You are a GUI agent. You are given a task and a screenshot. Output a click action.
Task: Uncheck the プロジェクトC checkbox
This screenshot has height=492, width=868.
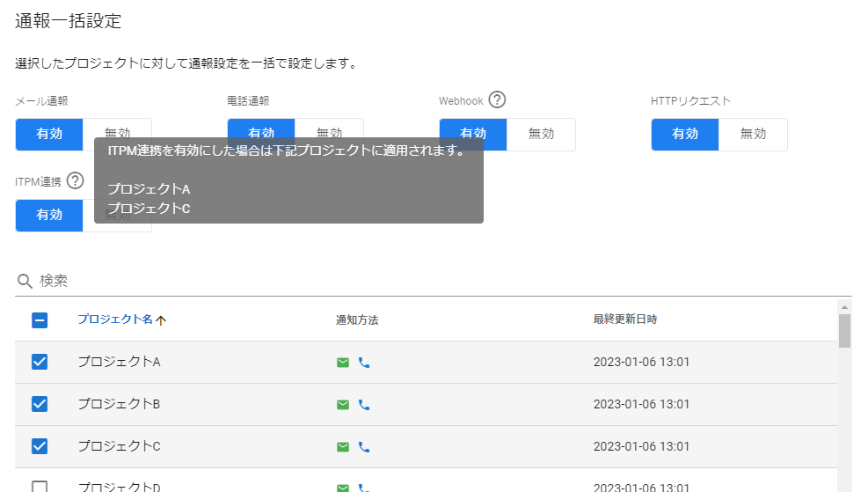40,446
